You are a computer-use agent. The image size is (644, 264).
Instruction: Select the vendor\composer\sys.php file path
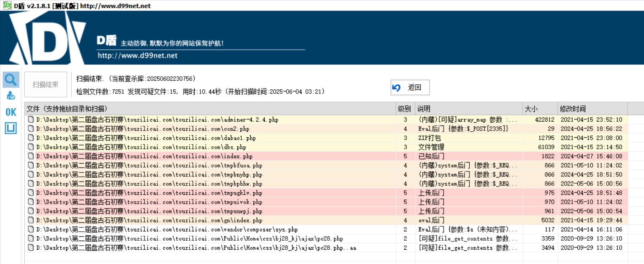click(x=167, y=229)
